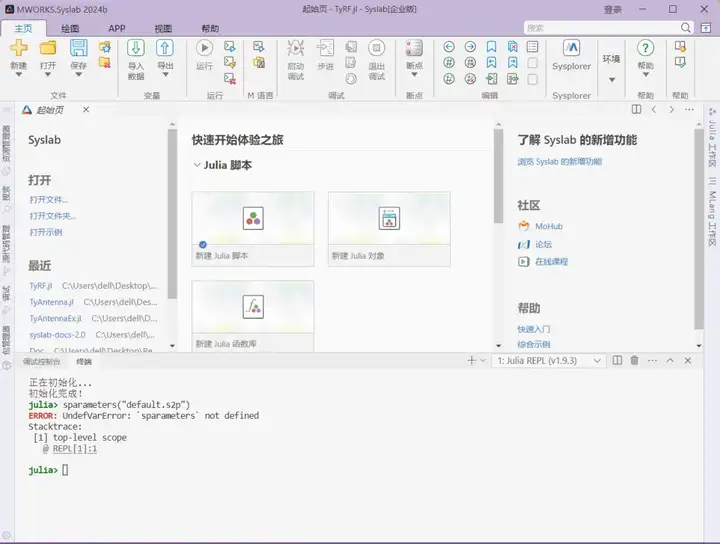Screen dimensions: 720x544
Task: Split the terminal panel
Action: tap(617, 360)
